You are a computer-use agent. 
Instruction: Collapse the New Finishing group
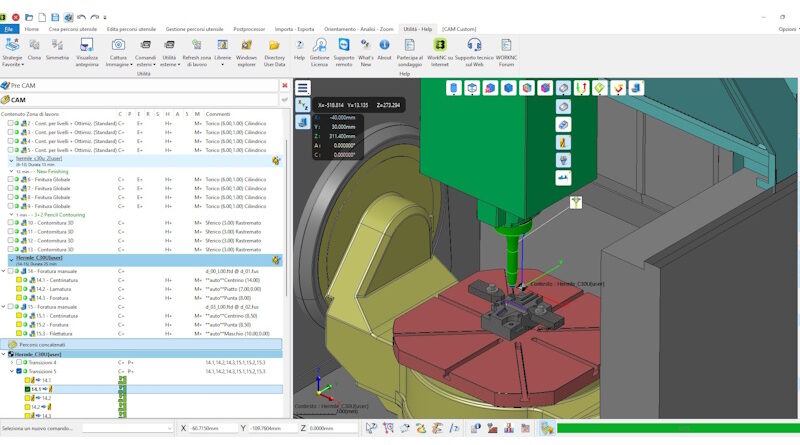click(x=11, y=171)
